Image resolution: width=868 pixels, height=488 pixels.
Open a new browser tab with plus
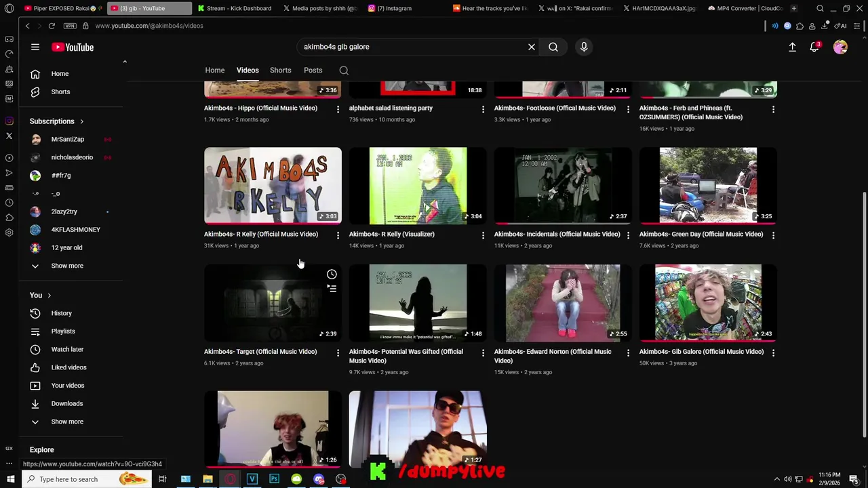point(793,8)
